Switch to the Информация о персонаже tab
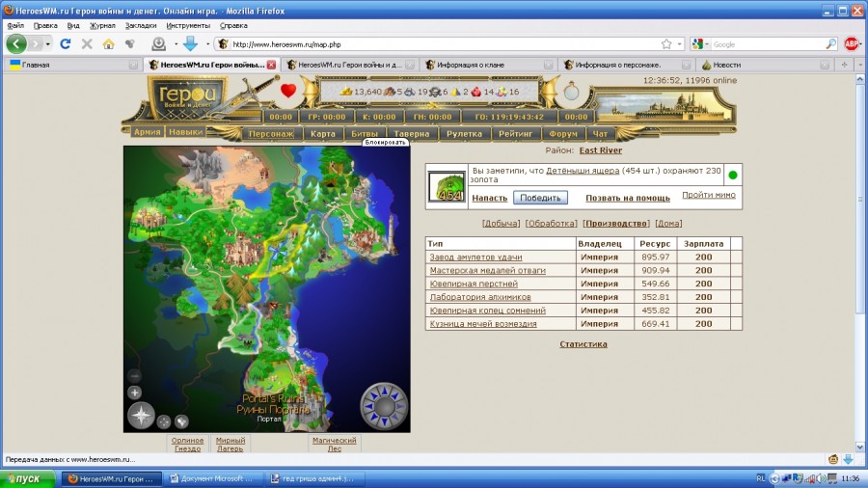This screenshot has height=488, width=868. 627,65
